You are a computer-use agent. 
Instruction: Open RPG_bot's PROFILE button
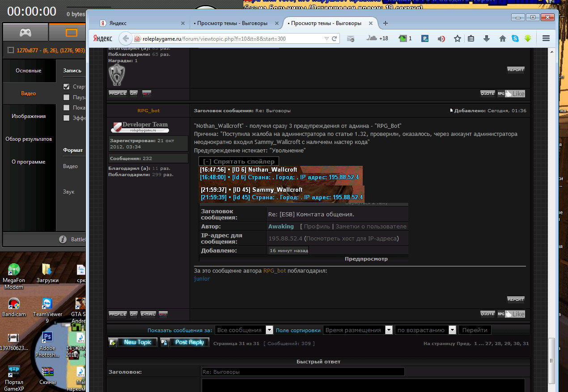118,314
